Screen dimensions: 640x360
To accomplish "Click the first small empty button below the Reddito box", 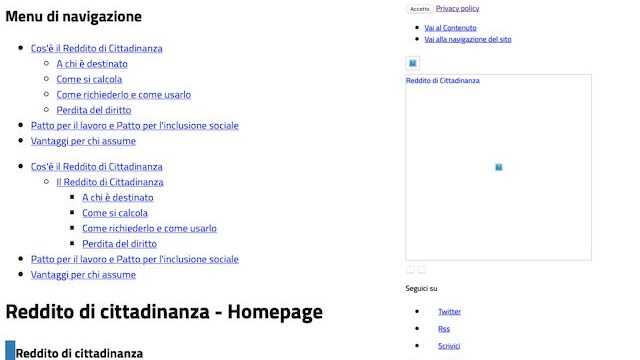I will [x=410, y=269].
